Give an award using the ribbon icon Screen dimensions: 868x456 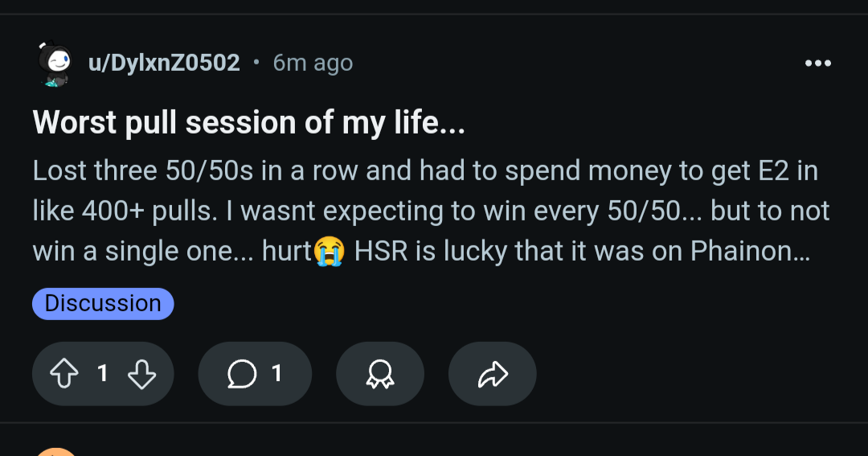[x=379, y=373]
